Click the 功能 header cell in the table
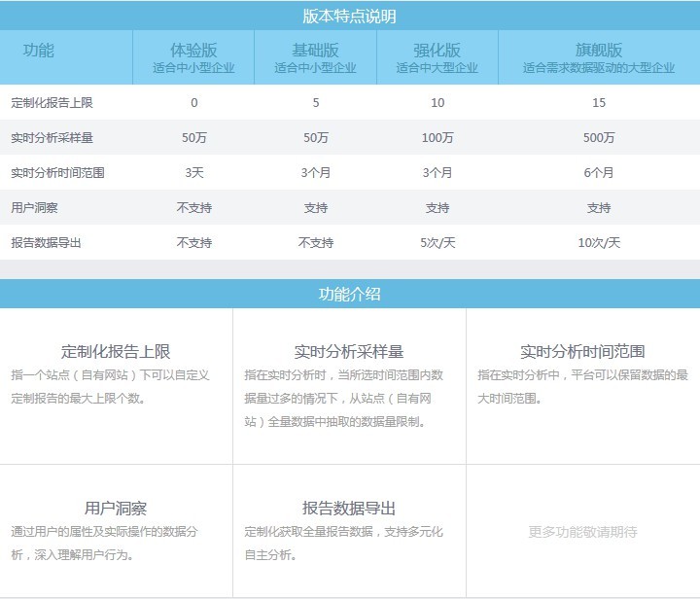The width and height of the screenshot is (700, 599). (x=39, y=51)
